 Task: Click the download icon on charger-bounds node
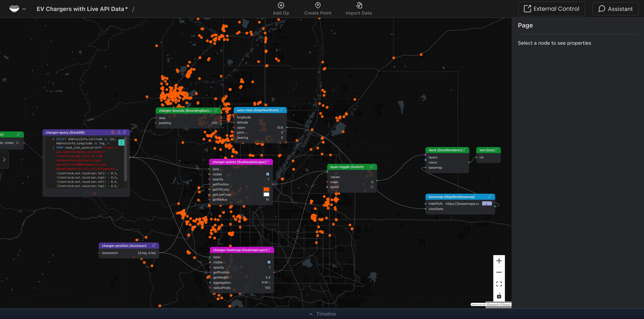(210, 110)
